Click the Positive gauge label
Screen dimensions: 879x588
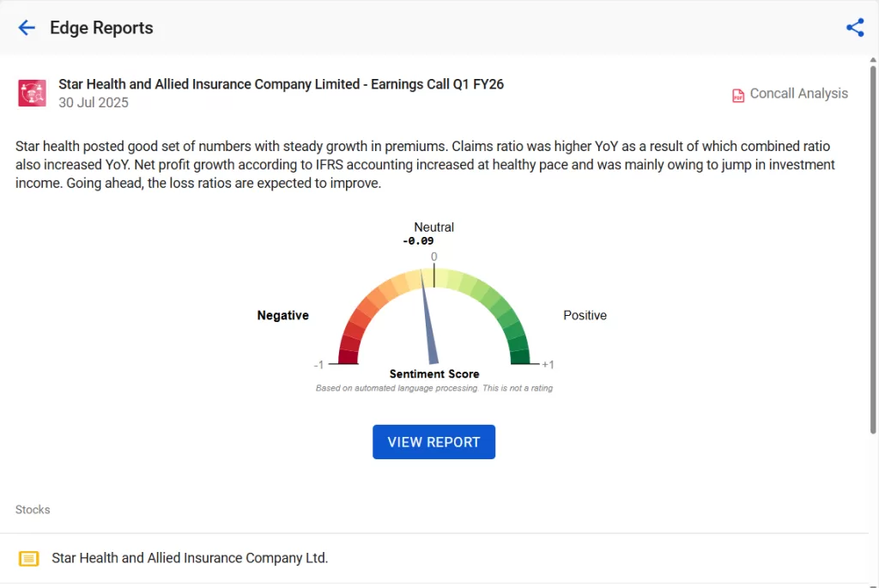(585, 316)
